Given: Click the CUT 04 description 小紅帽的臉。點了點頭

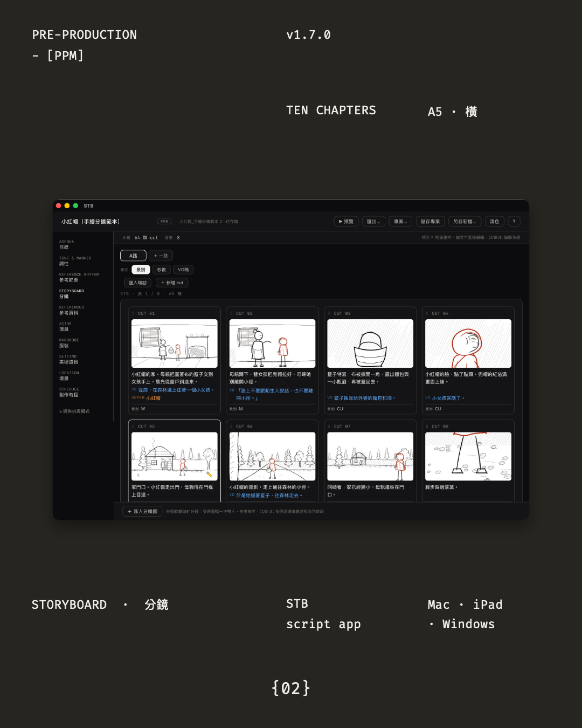Looking at the screenshot, I should coord(466,378).
